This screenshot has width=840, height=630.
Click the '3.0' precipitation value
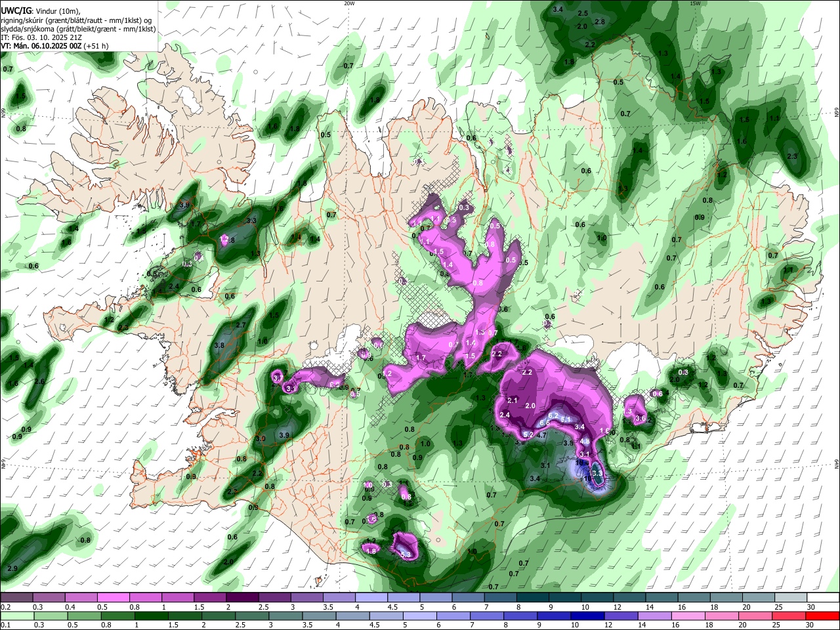tap(261, 438)
